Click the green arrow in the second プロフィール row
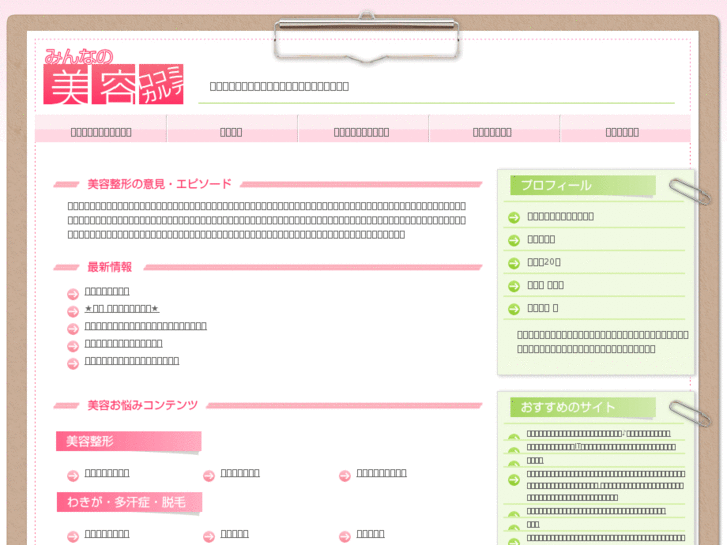The width and height of the screenshot is (727, 545). [514, 240]
